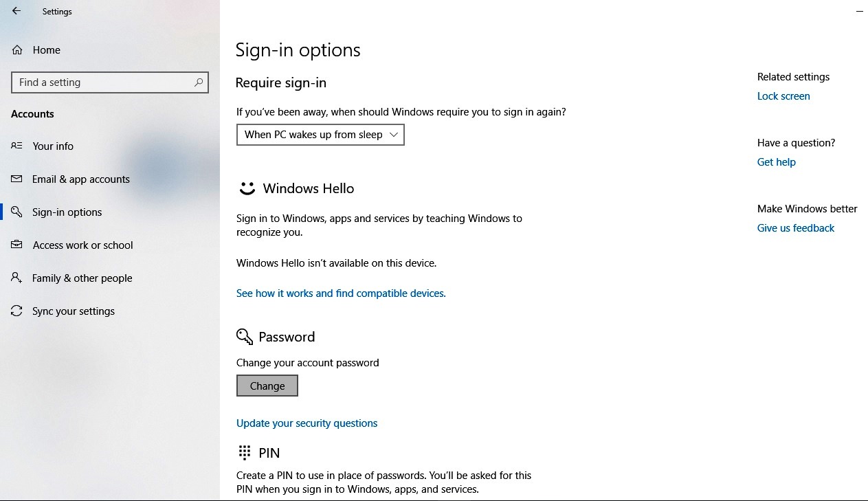Go to Access work or school

coord(82,245)
